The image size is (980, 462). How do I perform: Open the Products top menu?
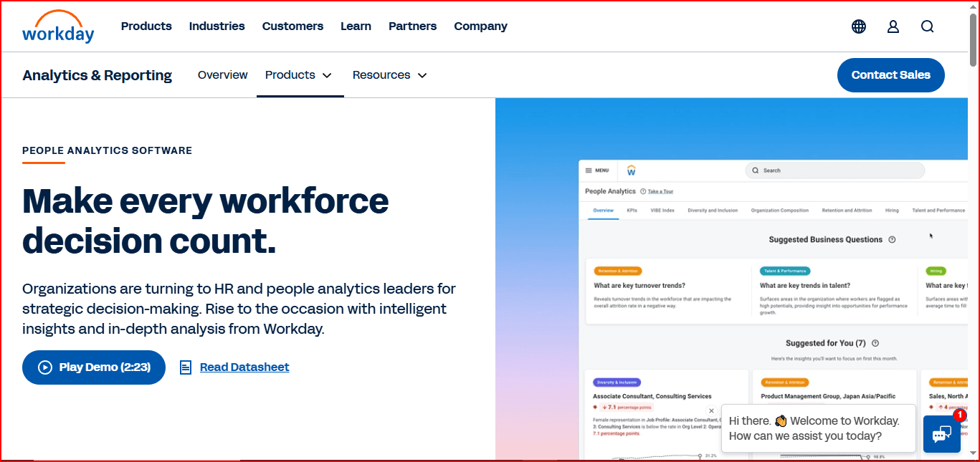146,27
